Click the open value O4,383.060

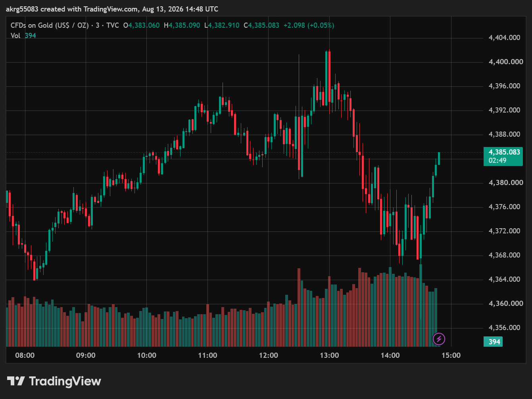click(x=141, y=25)
